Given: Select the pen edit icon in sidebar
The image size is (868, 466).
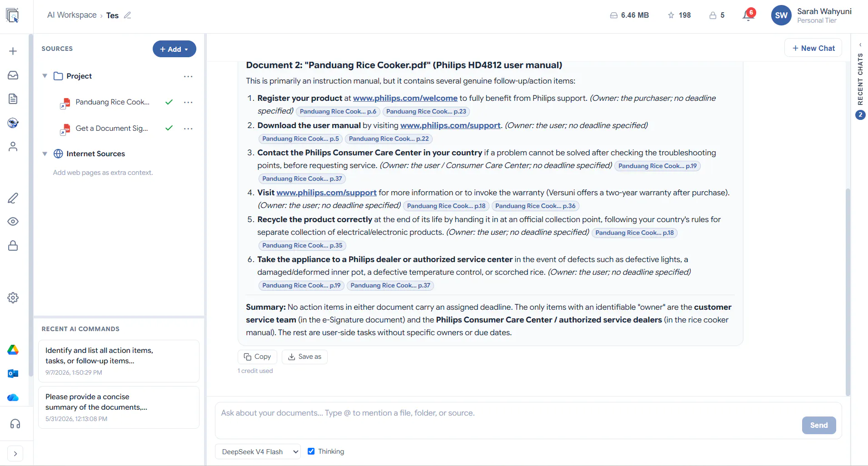Looking at the screenshot, I should (13, 198).
